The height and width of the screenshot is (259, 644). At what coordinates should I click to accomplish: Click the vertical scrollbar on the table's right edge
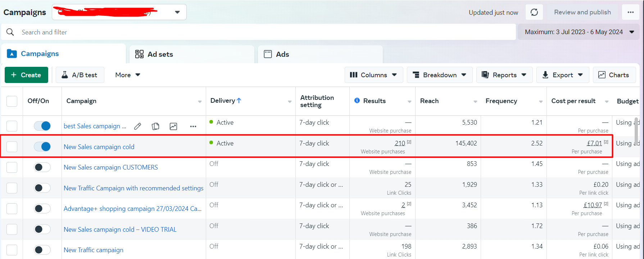pos(636,131)
